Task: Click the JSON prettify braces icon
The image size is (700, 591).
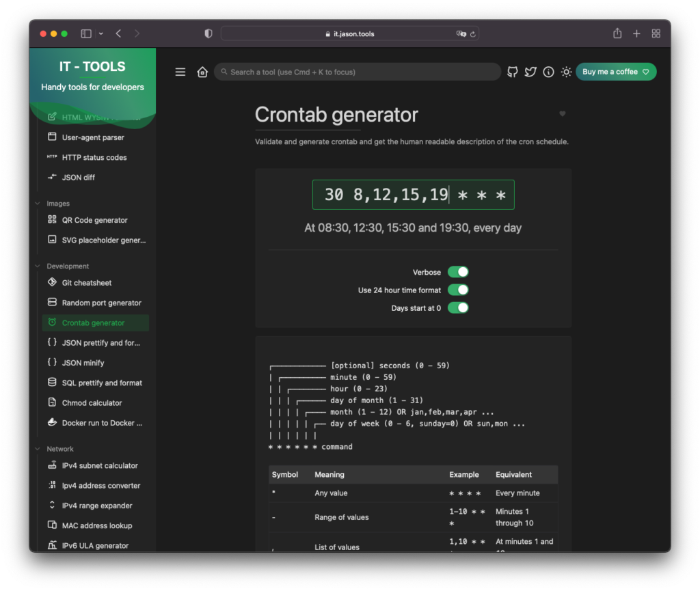Action: coord(52,342)
